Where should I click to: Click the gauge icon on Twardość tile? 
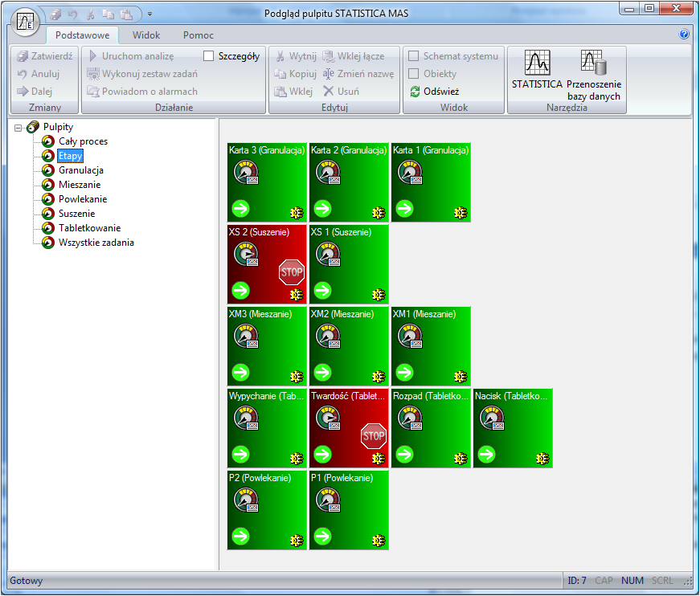tap(328, 418)
